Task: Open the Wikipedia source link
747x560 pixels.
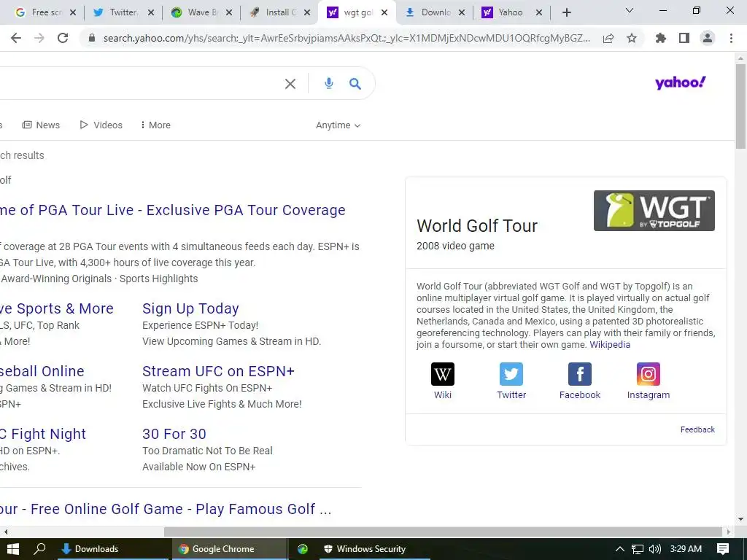Action: [x=610, y=344]
